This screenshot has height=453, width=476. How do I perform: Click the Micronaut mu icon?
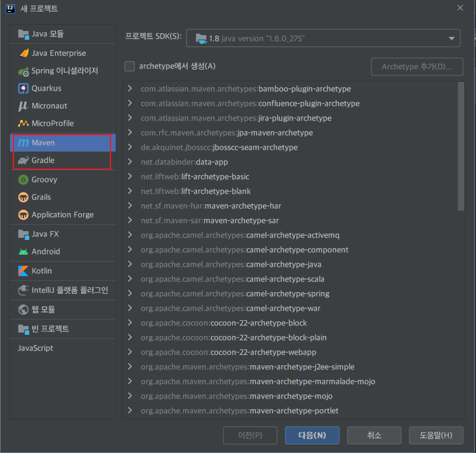coord(23,106)
